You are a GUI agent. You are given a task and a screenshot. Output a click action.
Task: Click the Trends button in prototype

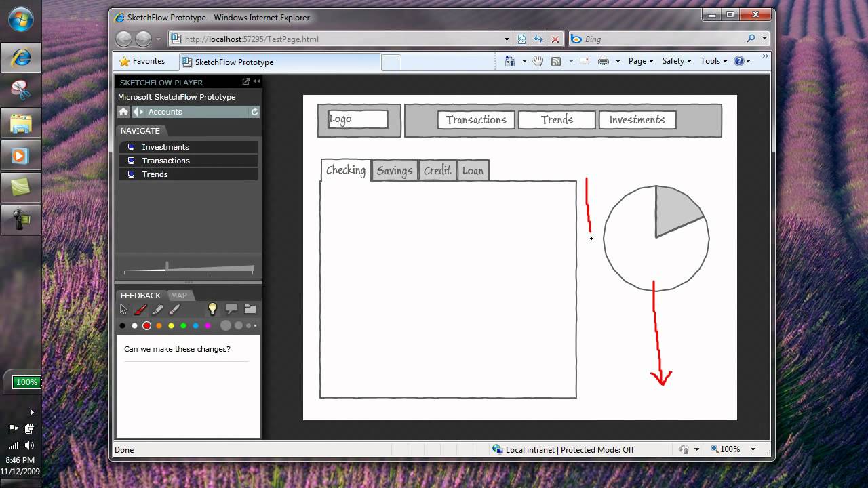click(x=557, y=120)
